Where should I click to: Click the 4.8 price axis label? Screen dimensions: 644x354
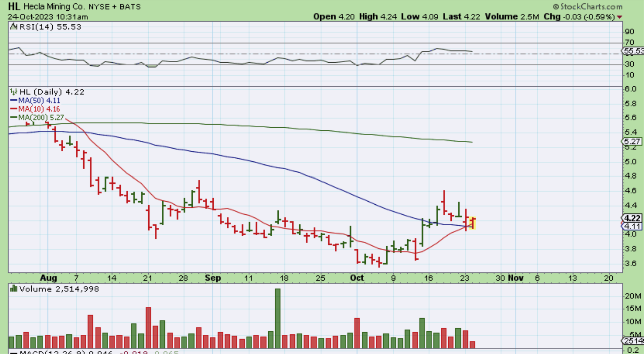pyautogui.click(x=631, y=176)
